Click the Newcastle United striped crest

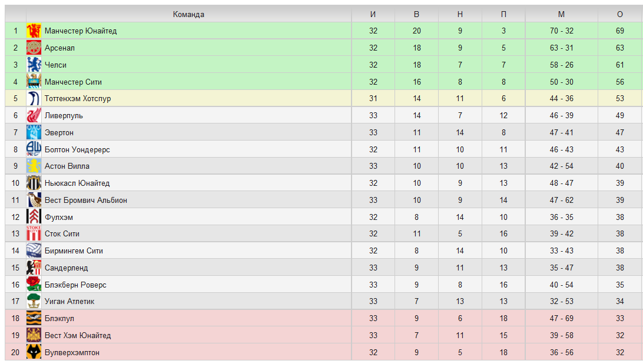[x=34, y=183]
